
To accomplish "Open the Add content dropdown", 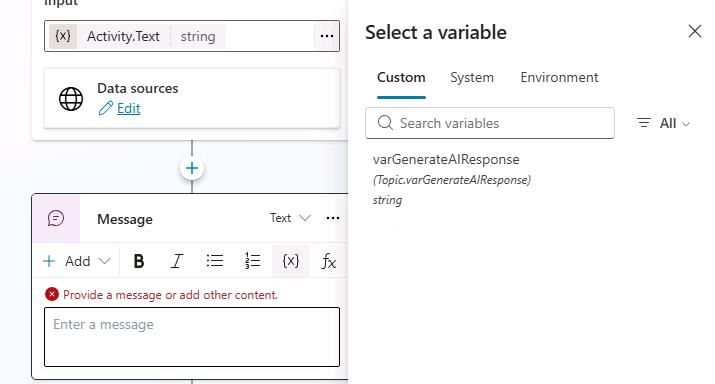I will (77, 261).
